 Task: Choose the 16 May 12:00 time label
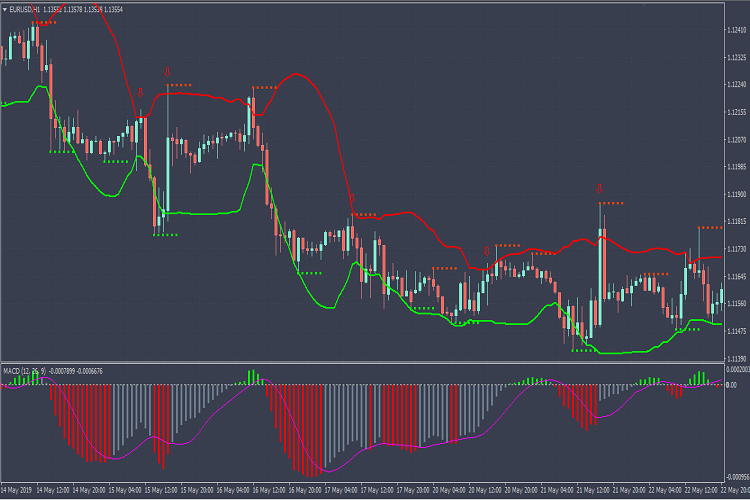[x=269, y=490]
